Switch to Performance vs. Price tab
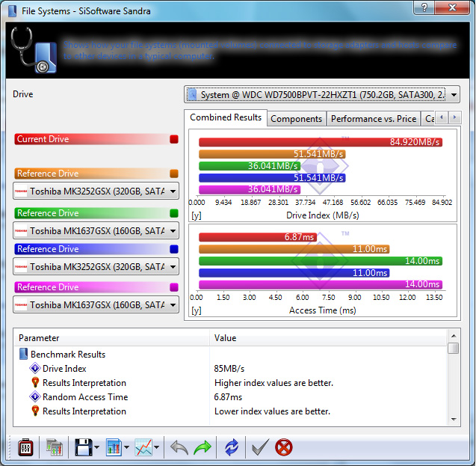 click(374, 119)
